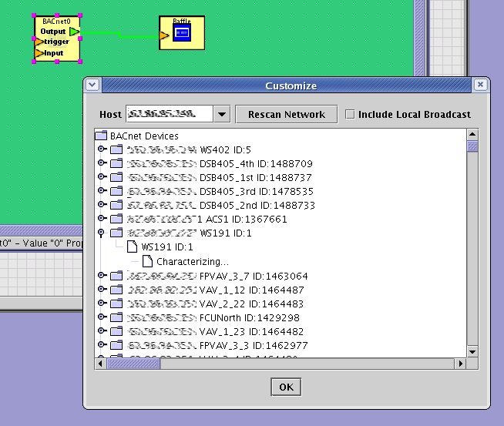The height and width of the screenshot is (426, 504).
Task: Click the orange input port on Baffle block
Action: (x=164, y=35)
